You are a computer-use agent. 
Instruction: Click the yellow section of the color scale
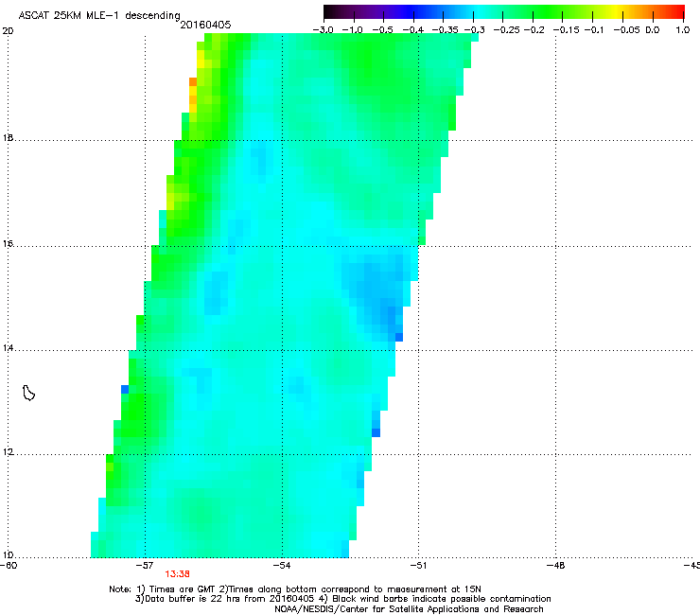click(x=616, y=12)
